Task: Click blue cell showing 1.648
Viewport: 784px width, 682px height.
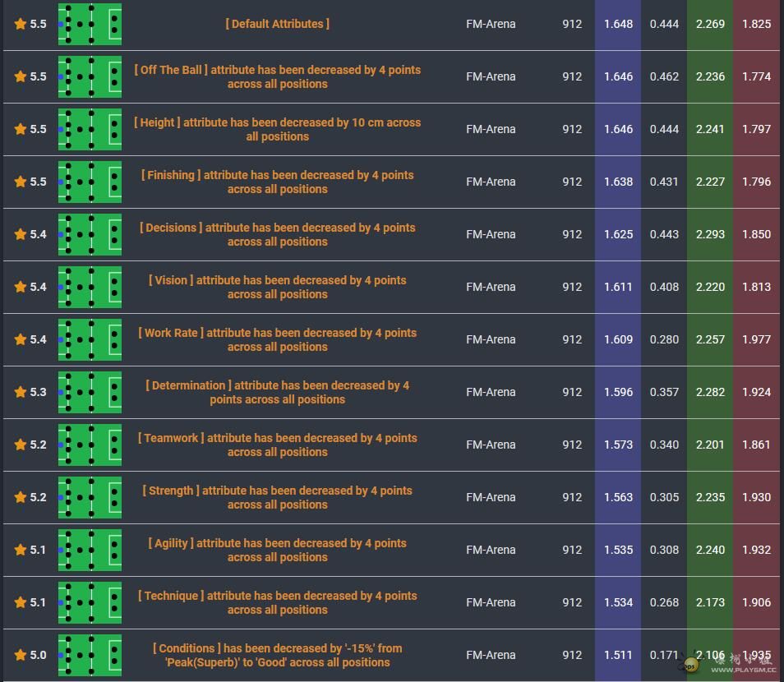Action: (618, 24)
